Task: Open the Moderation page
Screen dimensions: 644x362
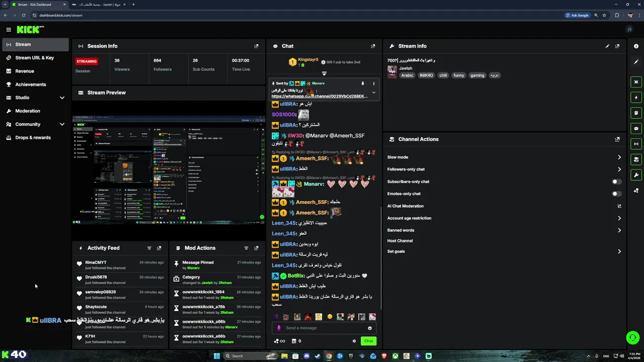Action: coord(36,111)
